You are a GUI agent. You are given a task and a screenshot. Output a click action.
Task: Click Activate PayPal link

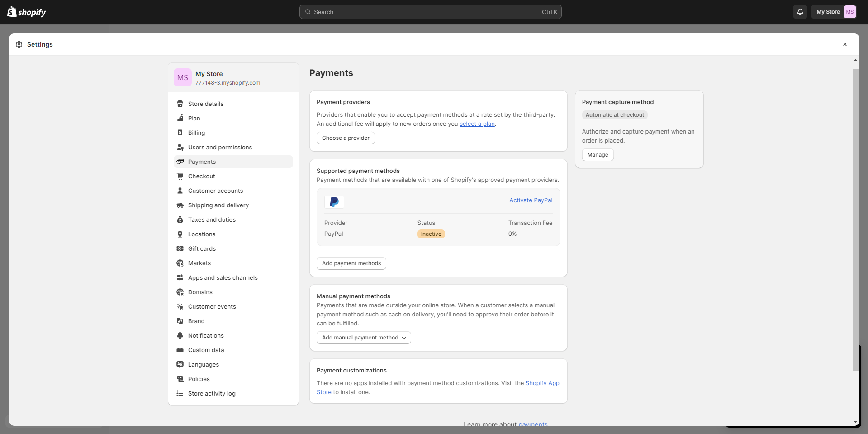coord(531,200)
